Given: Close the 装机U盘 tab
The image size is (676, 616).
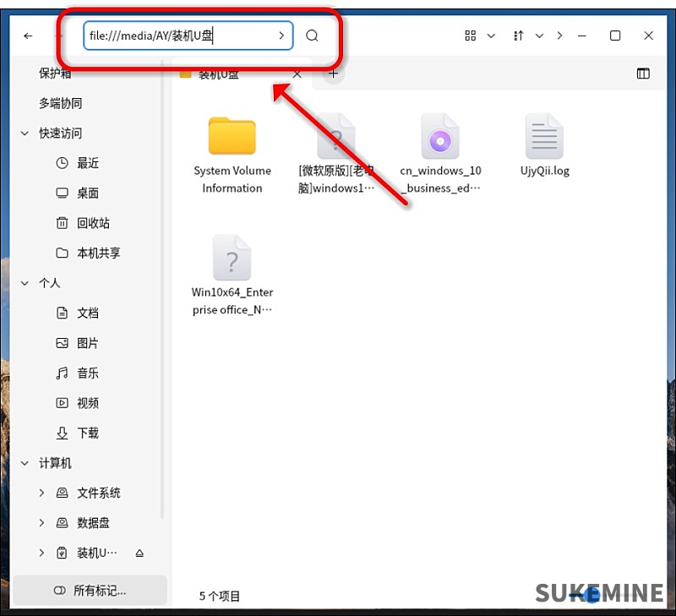Looking at the screenshot, I should (x=297, y=74).
